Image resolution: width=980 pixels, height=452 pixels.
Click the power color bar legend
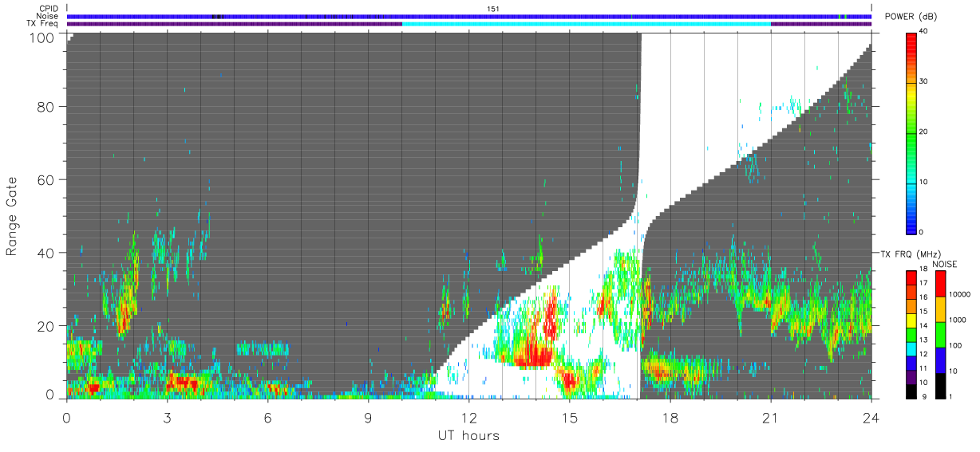click(912, 132)
